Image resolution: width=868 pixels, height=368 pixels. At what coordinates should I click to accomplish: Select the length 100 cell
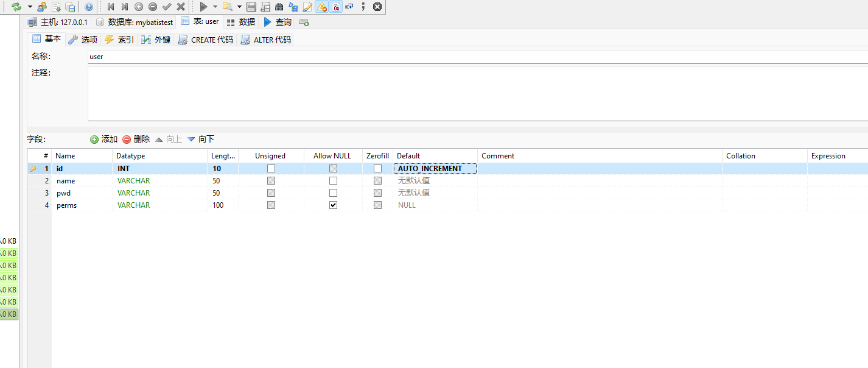[223, 205]
